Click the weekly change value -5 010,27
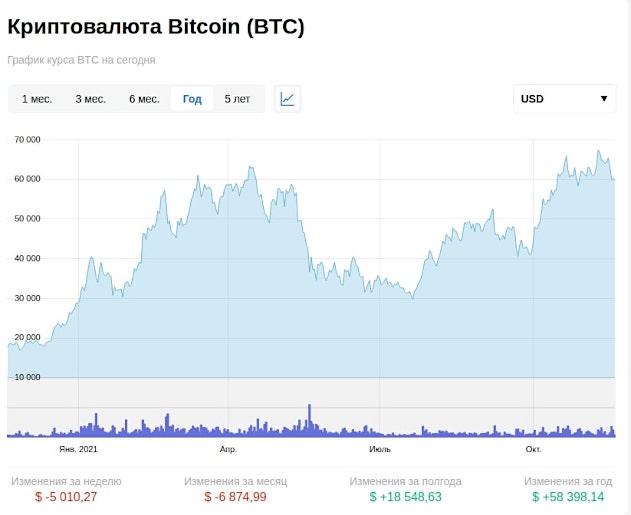The height and width of the screenshot is (515, 631). click(66, 497)
